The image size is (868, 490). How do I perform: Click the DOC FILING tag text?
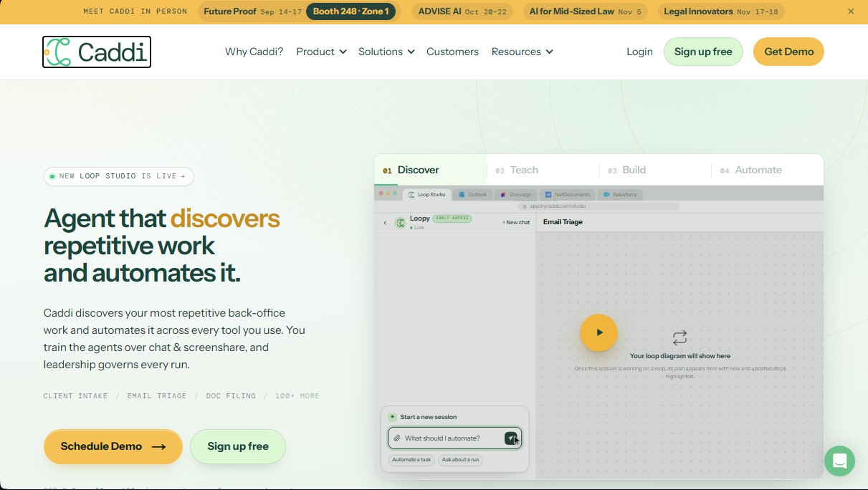click(231, 396)
